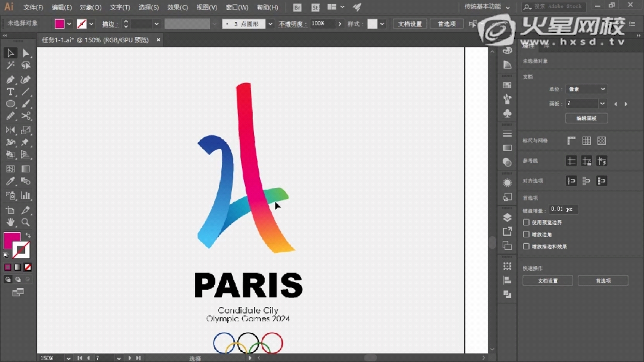Toggle lock guides icon
The width and height of the screenshot is (644, 362).
coord(587,161)
